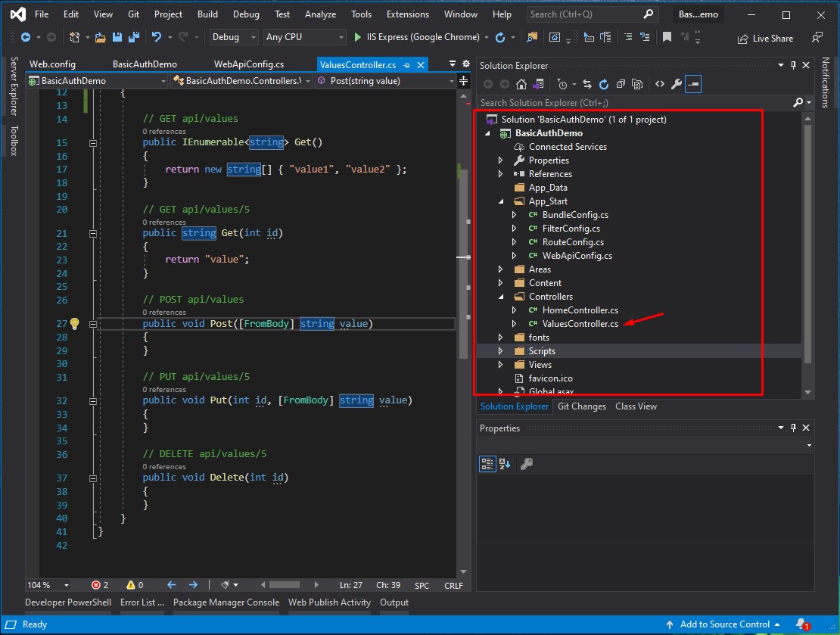Click Refresh icon in Solution Explorer toolbar
The height and width of the screenshot is (635, 840).
click(x=604, y=84)
